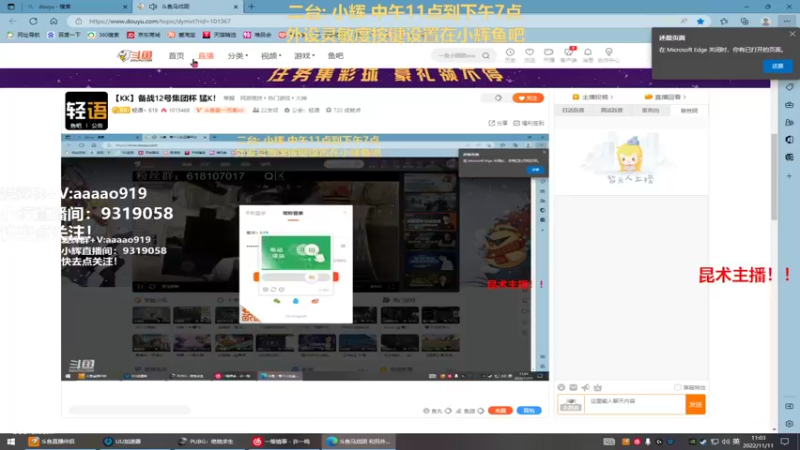800x450 pixels.
Task: Click the browser address bar URL
Action: [x=160, y=21]
